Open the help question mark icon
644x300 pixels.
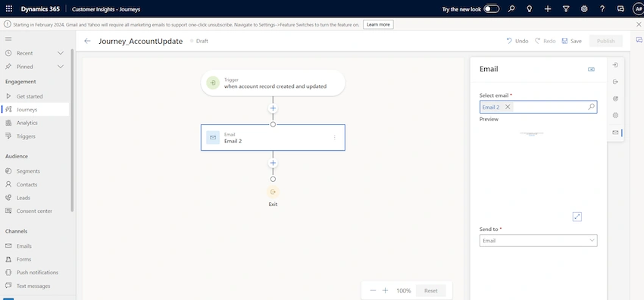pos(602,8)
